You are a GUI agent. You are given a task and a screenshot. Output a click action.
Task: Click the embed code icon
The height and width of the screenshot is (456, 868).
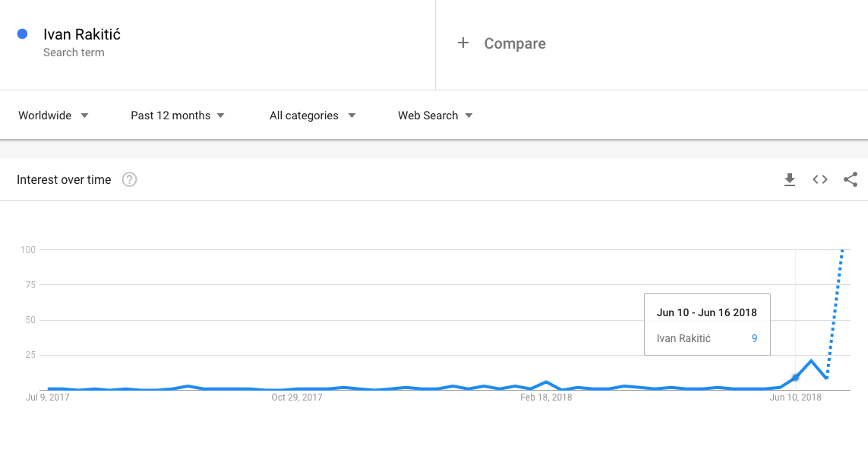820,180
